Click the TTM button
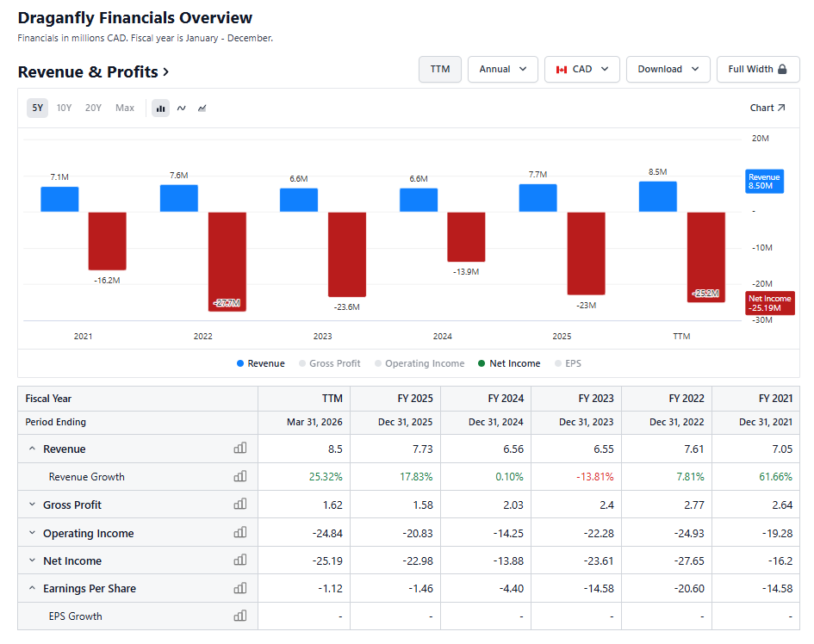The height and width of the screenshot is (644, 814). (x=439, y=69)
